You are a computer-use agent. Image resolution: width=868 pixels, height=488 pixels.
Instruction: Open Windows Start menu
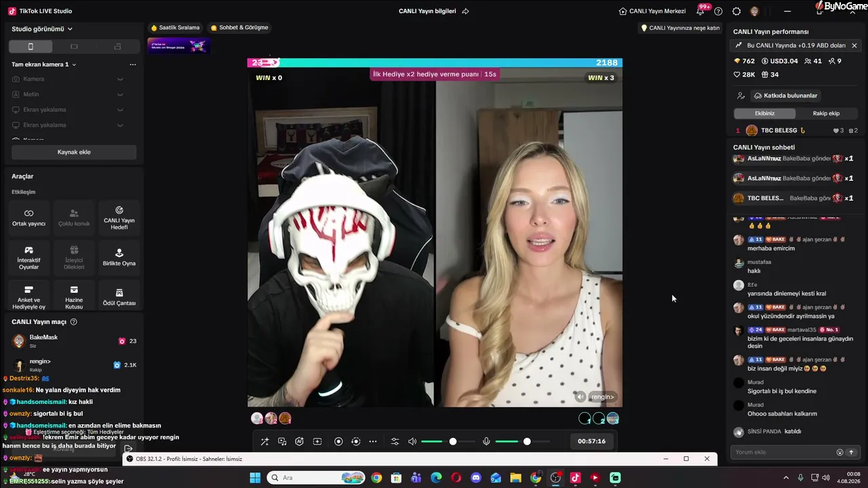[255, 478]
